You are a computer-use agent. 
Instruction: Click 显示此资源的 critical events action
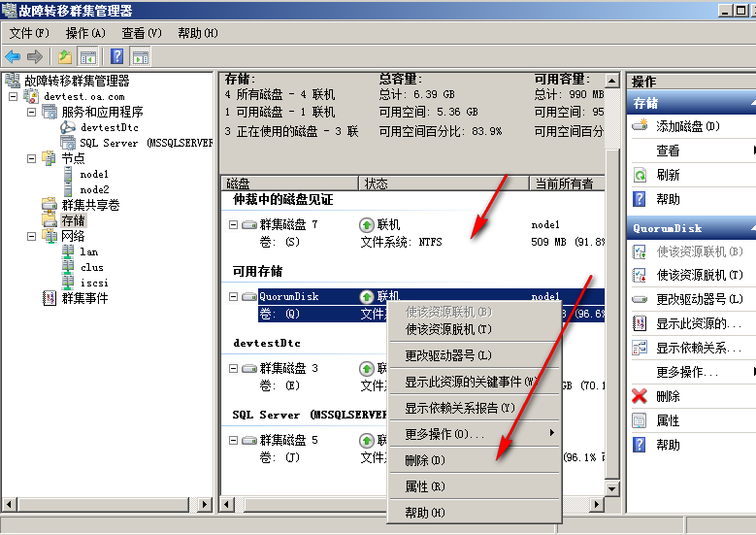click(699, 323)
